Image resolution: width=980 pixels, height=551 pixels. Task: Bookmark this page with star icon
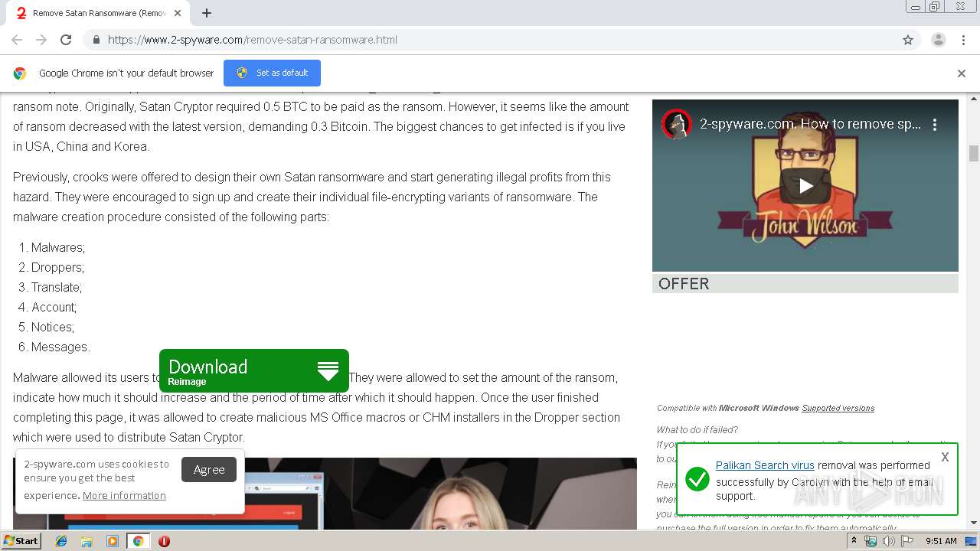click(908, 40)
